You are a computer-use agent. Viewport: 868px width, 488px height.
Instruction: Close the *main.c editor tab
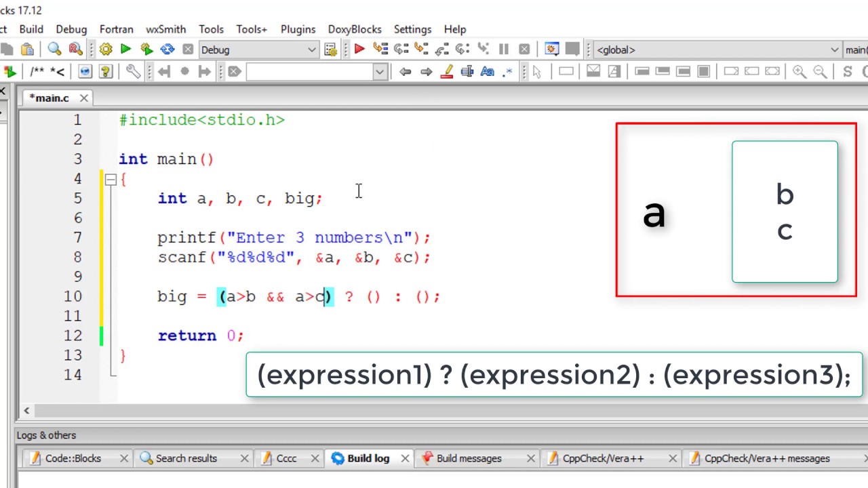tap(83, 98)
